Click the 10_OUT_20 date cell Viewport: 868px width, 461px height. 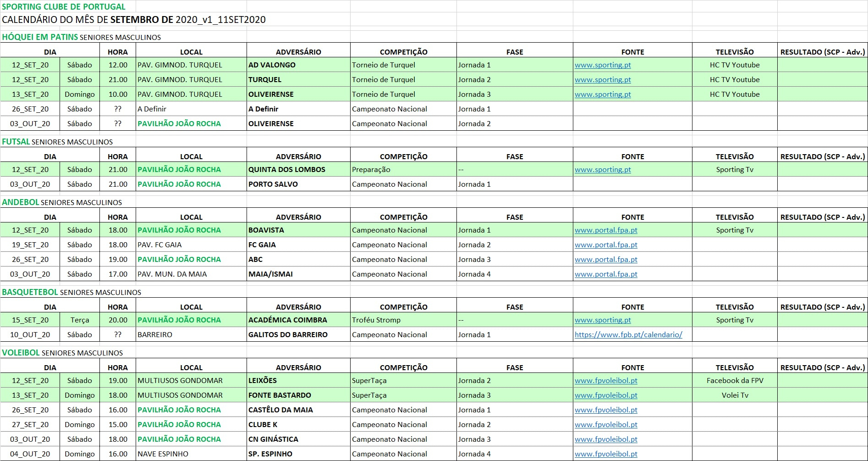tap(30, 335)
